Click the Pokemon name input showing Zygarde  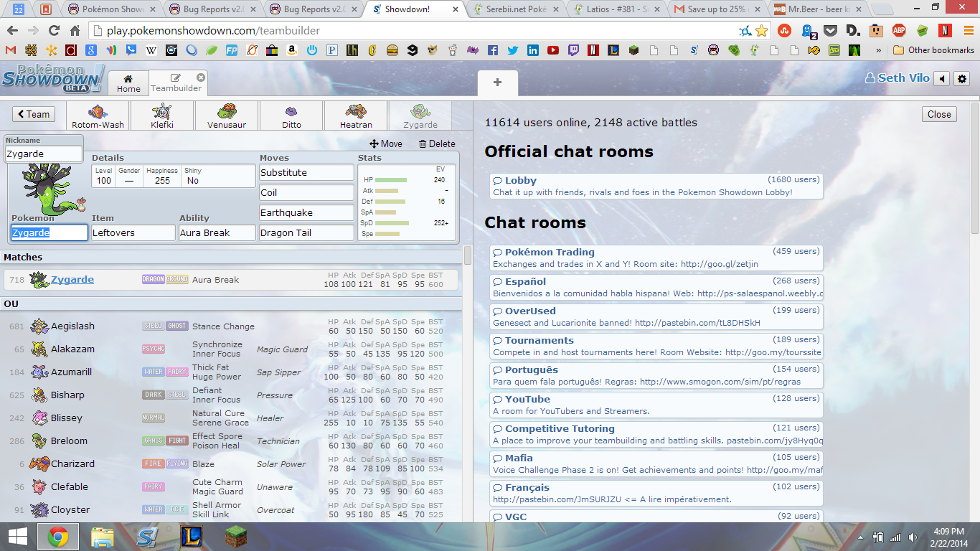(50, 232)
